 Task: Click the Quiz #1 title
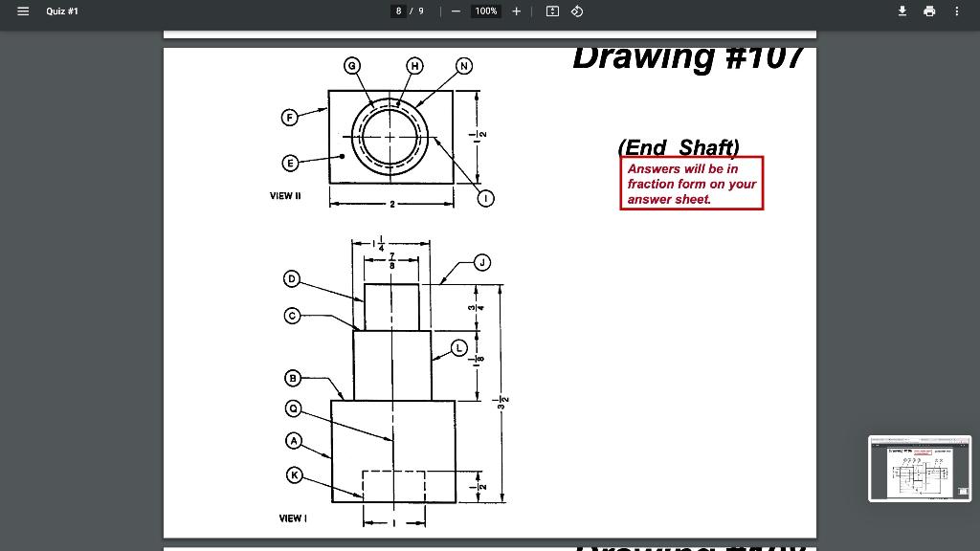tap(61, 11)
